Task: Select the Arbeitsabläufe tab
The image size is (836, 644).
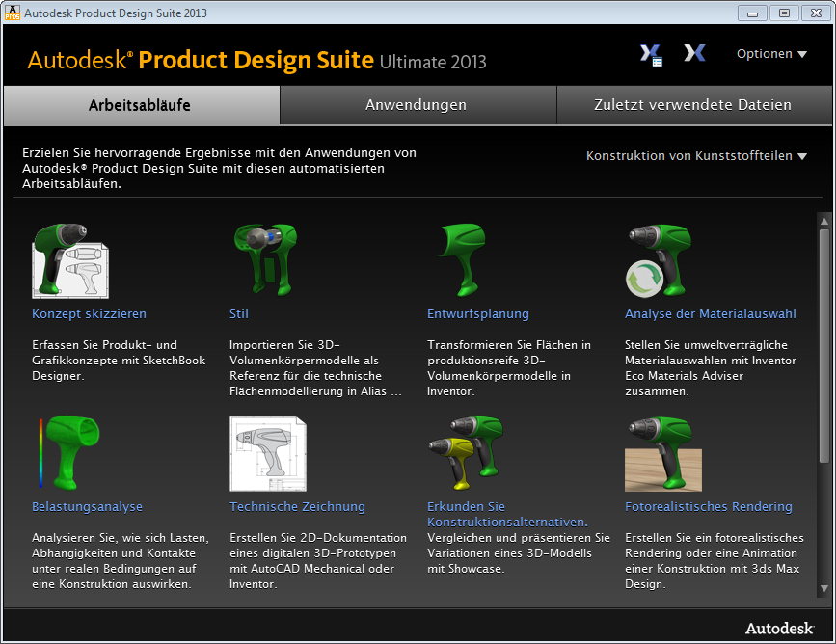Action: pos(140,105)
